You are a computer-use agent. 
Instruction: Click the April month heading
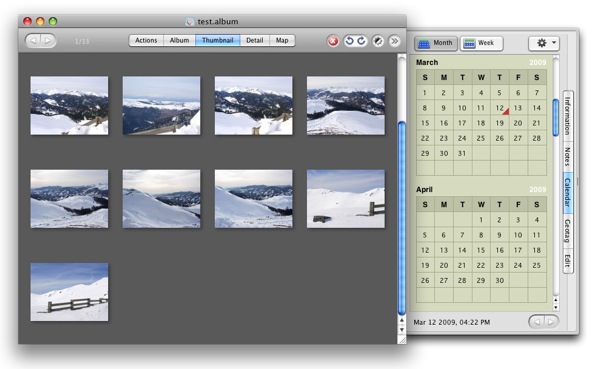point(424,189)
